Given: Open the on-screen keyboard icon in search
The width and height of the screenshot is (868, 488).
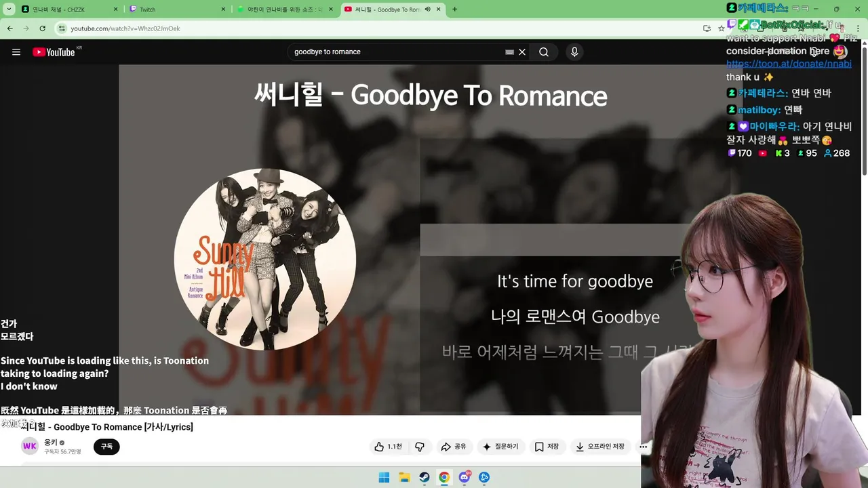Looking at the screenshot, I should pyautogui.click(x=510, y=52).
